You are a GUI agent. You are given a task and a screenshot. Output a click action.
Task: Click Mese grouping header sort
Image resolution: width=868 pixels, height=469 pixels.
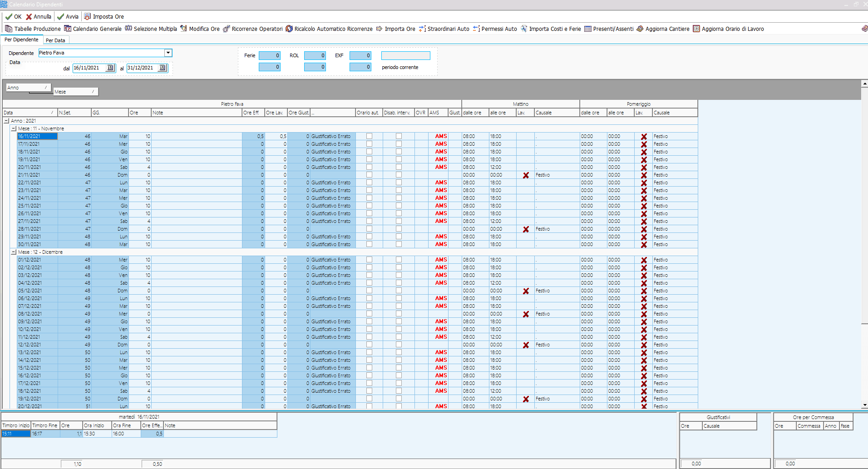pos(75,92)
